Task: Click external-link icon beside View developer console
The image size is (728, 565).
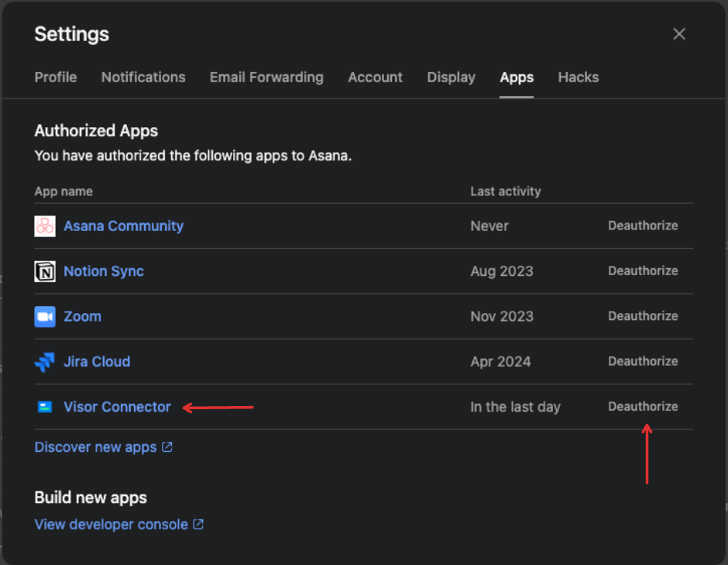Action: coord(198,524)
